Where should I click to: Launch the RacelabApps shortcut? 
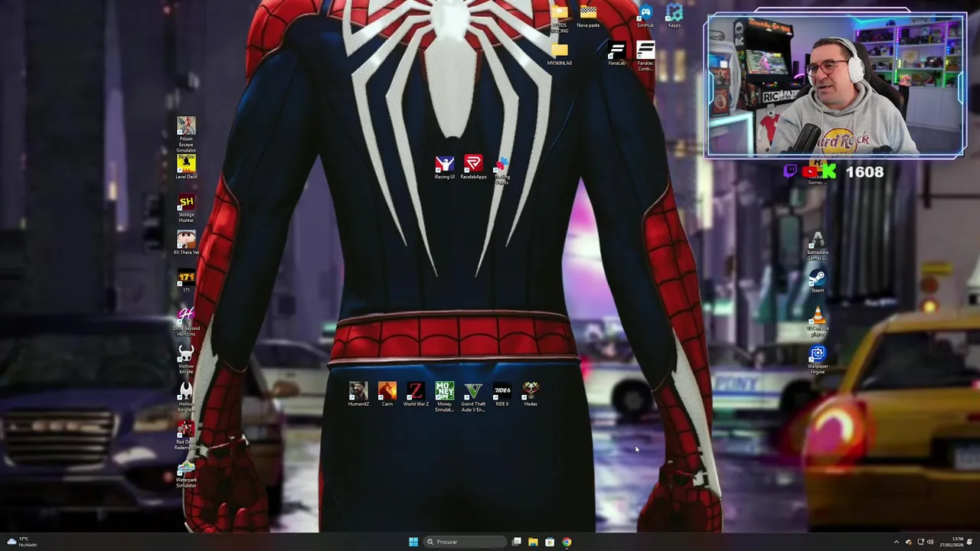(x=473, y=168)
